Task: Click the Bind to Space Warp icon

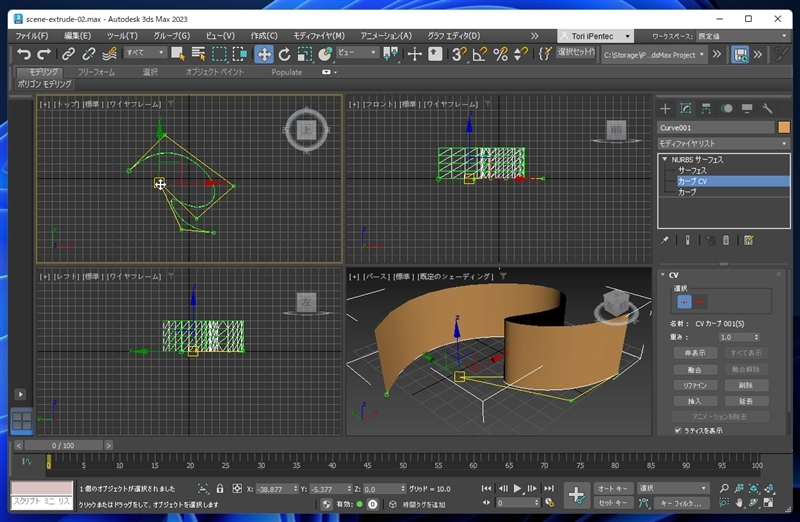Action: (x=109, y=54)
